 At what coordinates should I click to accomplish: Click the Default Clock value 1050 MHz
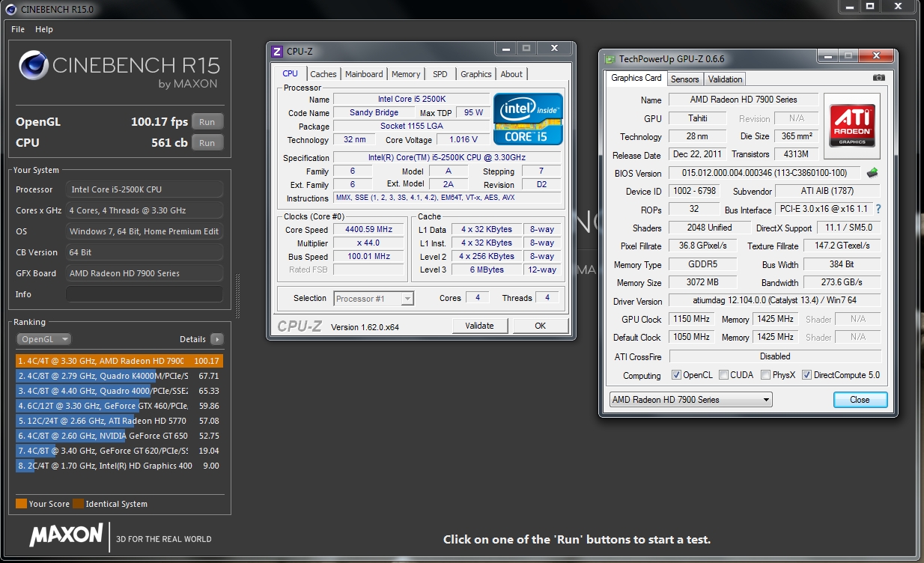(692, 337)
